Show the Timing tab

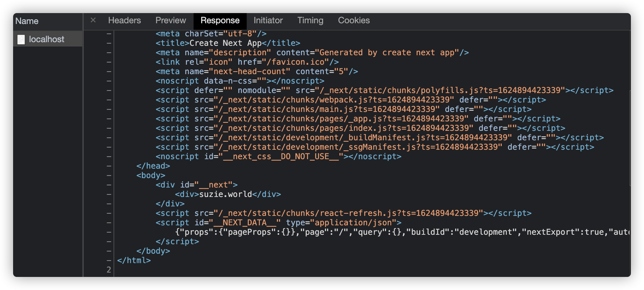point(310,20)
